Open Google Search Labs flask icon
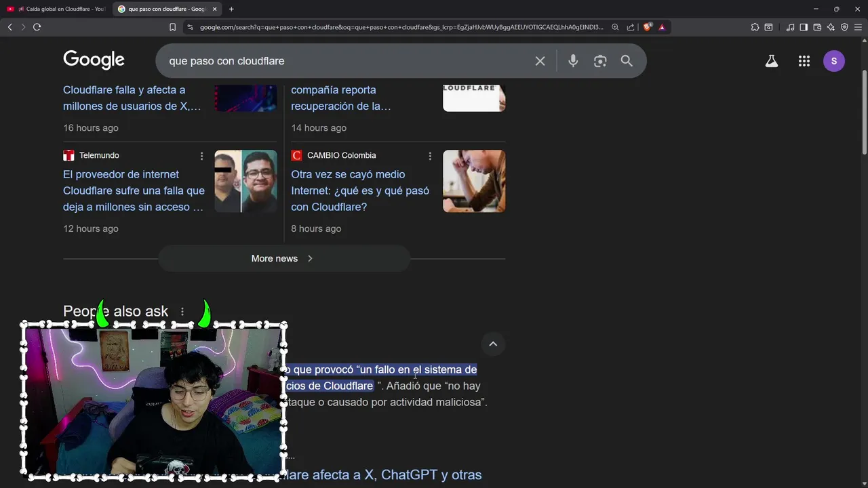 tap(772, 61)
